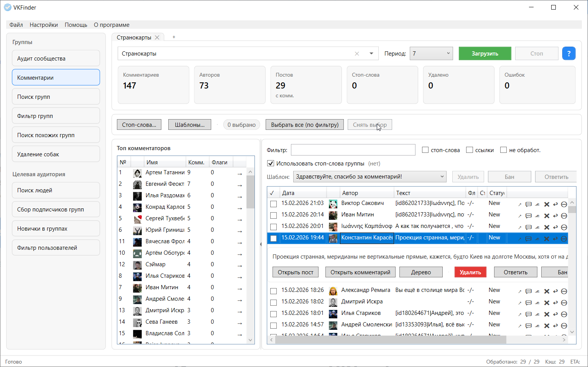This screenshot has width=588, height=367.
Task: Click the delete X icon in Виктор Сакович's row
Action: (x=547, y=204)
